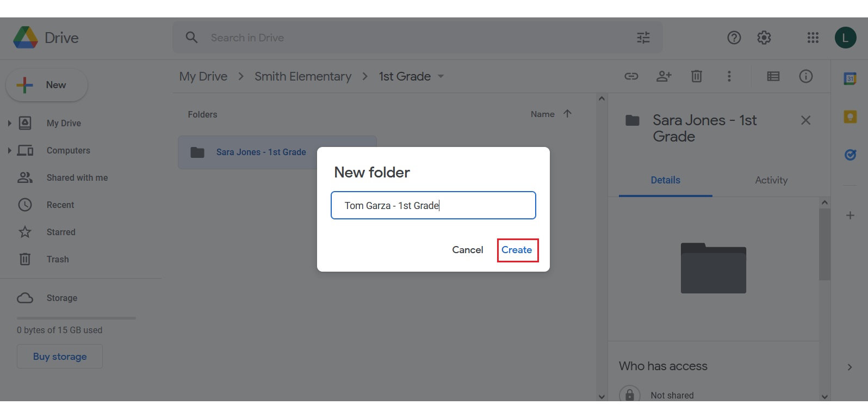This screenshot has width=868, height=417.
Task: Open Google Keep side panel icon
Action: coord(850,117)
